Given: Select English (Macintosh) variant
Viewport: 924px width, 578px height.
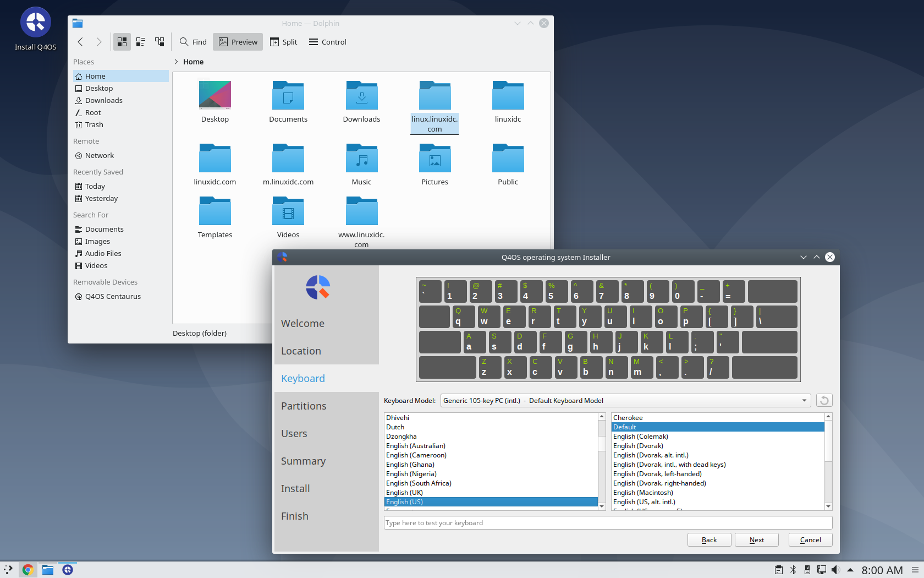Looking at the screenshot, I should click(x=718, y=493).
